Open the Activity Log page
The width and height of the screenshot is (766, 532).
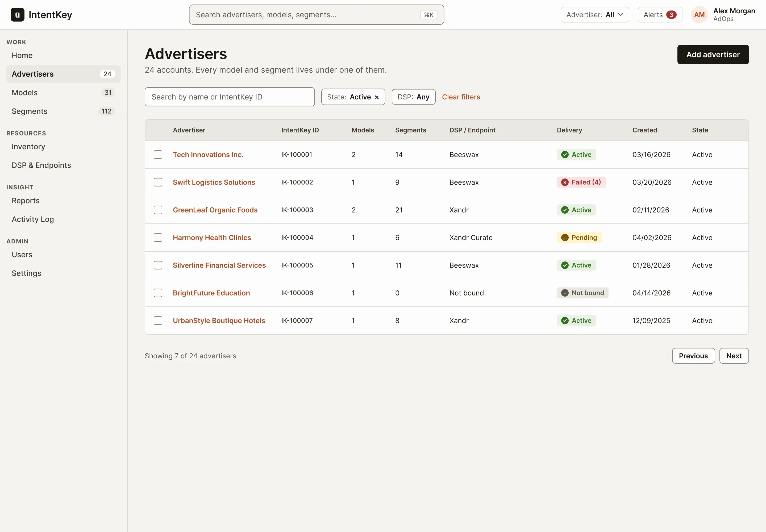tap(63, 219)
